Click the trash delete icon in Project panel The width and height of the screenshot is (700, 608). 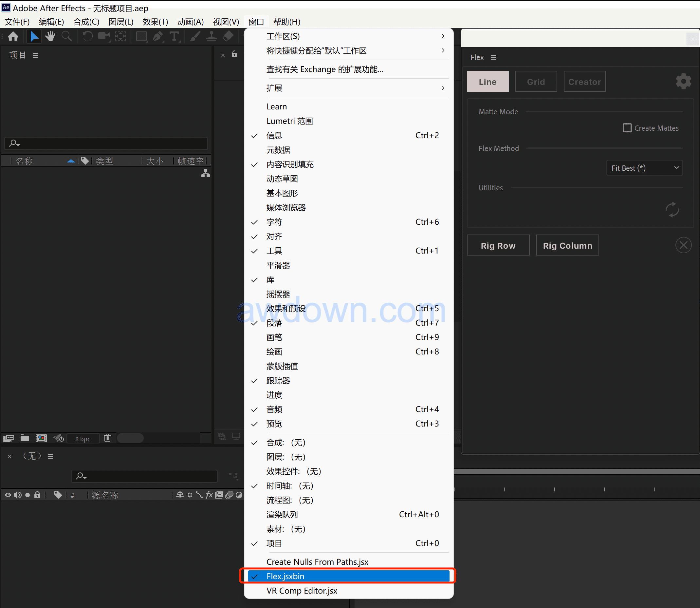pos(107,438)
